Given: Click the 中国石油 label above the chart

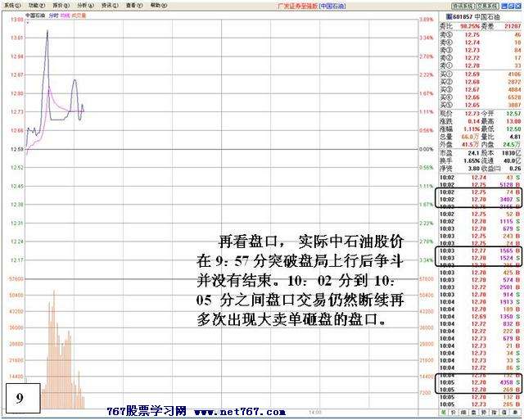Looking at the screenshot, I should pos(35,16).
